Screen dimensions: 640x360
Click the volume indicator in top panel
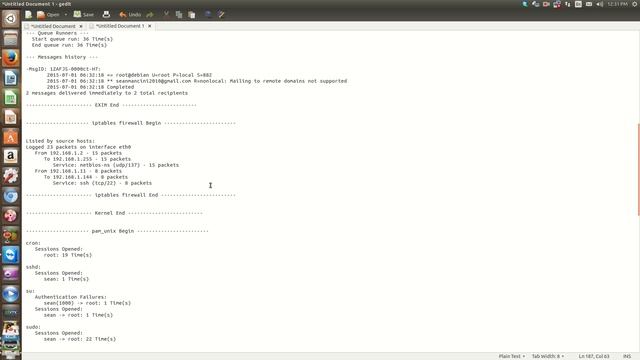(599, 4)
